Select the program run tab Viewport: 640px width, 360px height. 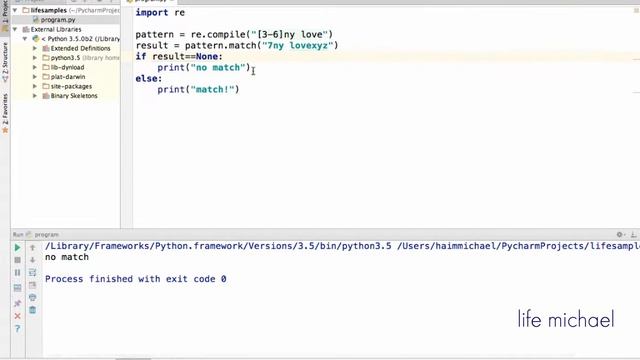tap(43, 235)
